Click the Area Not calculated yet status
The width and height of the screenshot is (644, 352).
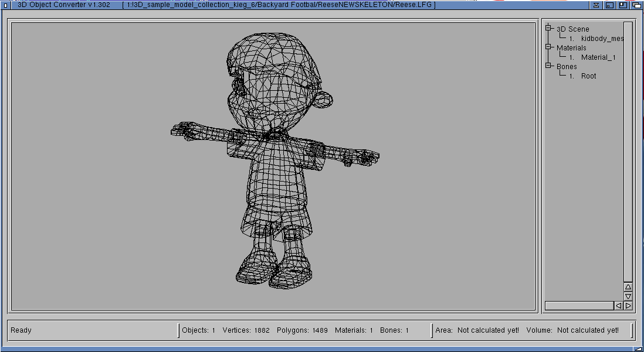(477, 330)
